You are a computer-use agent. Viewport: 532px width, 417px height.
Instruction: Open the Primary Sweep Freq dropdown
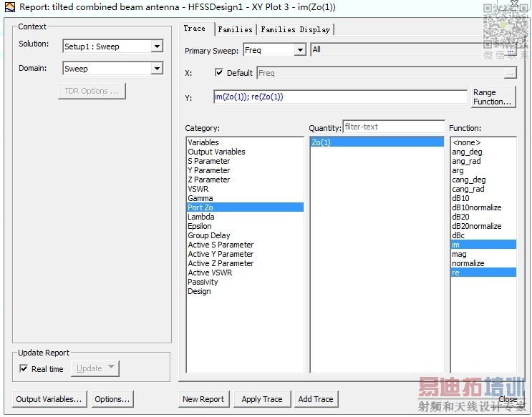[x=300, y=50]
